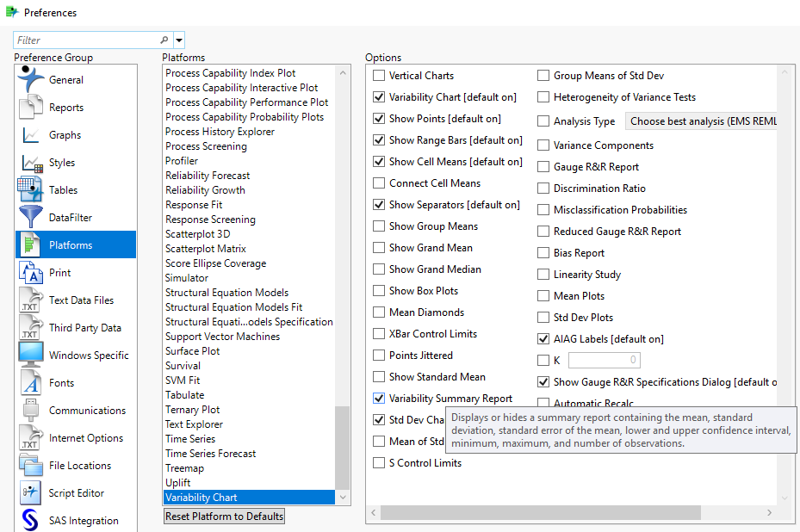Open the Script Editor icon
This screenshot has width=800, height=532.
[32, 493]
